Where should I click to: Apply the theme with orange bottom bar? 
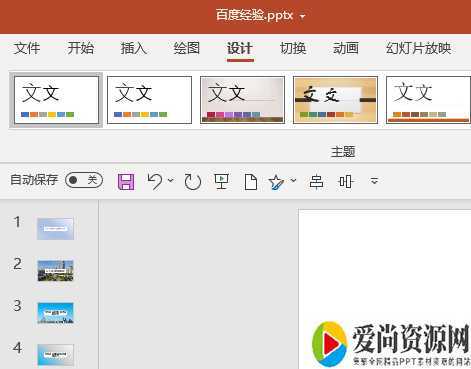point(428,100)
